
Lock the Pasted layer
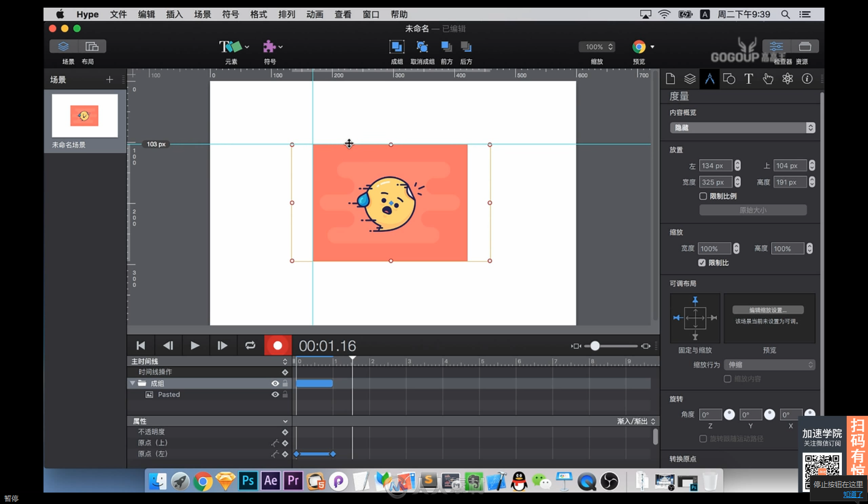click(x=285, y=395)
